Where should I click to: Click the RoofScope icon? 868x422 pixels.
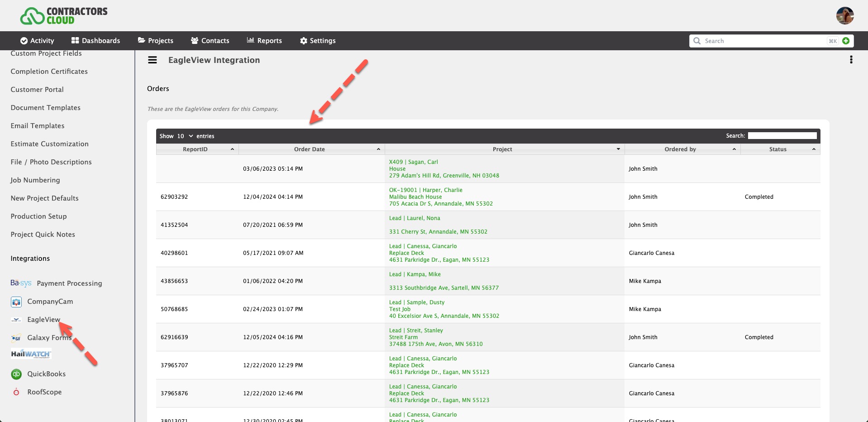point(16,392)
